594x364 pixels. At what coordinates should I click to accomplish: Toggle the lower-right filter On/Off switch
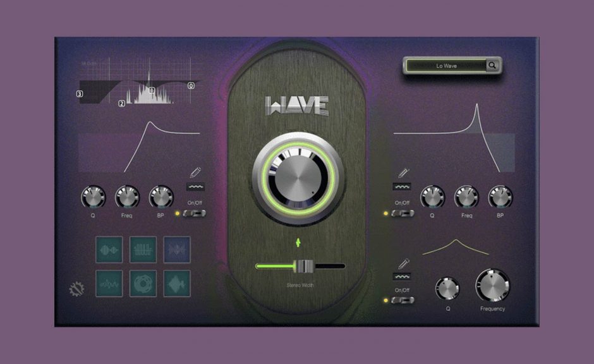click(x=403, y=300)
